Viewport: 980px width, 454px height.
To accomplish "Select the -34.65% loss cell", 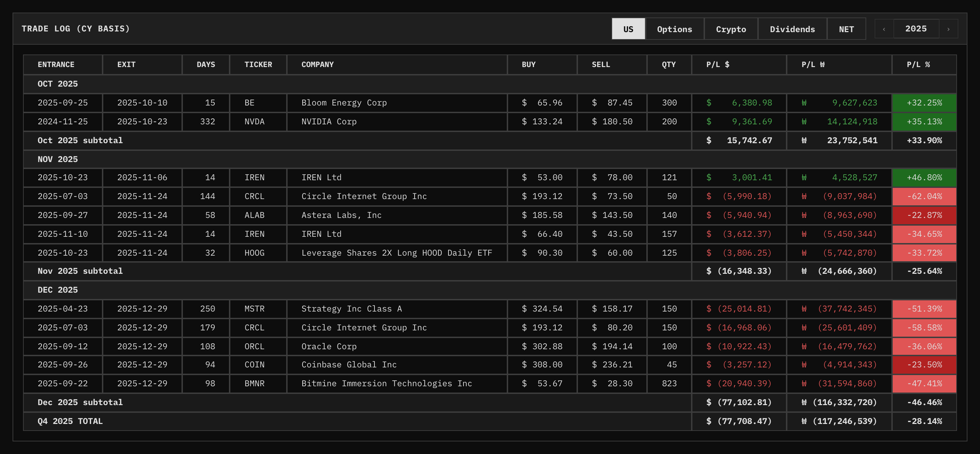I will [x=925, y=234].
